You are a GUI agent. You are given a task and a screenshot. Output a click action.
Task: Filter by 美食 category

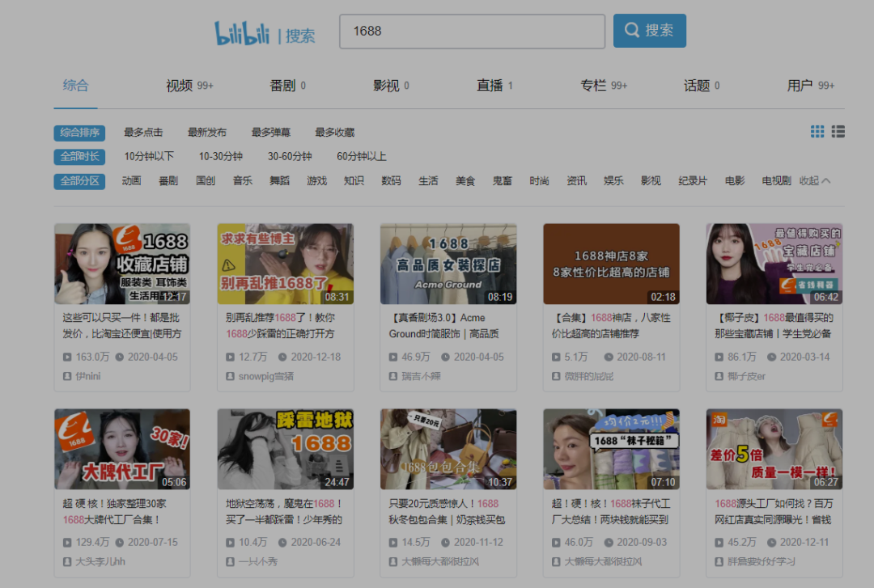[465, 181]
